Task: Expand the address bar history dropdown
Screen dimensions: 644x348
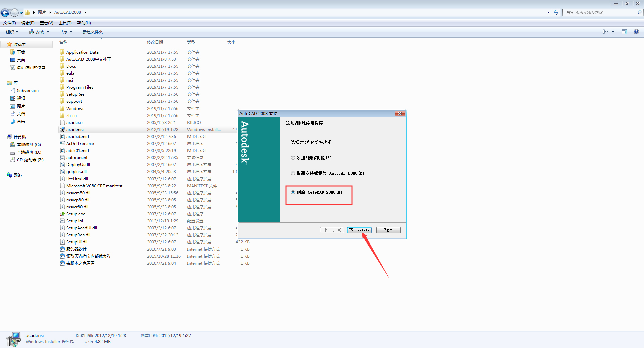Action: click(549, 12)
